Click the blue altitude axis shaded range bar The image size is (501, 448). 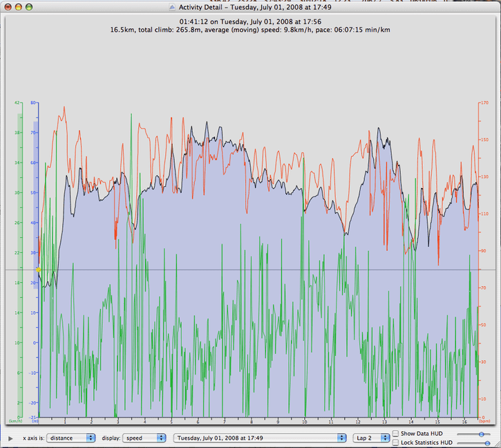[x=36, y=205]
